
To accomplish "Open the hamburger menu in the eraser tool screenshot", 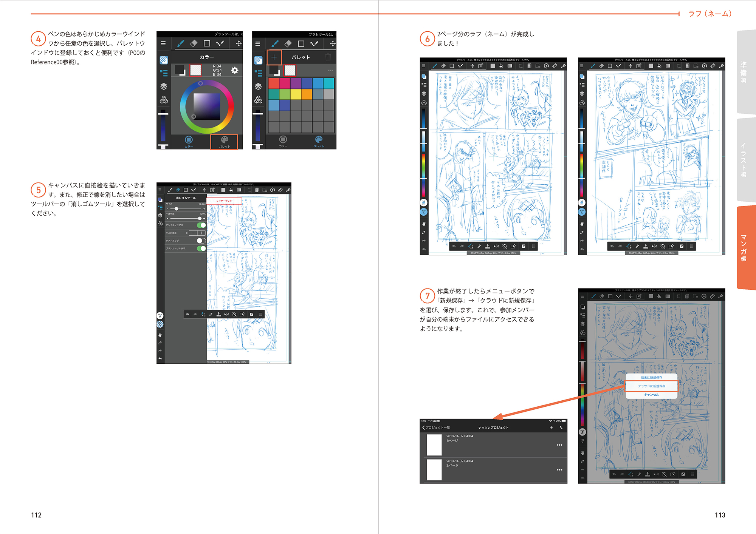I will [x=160, y=190].
